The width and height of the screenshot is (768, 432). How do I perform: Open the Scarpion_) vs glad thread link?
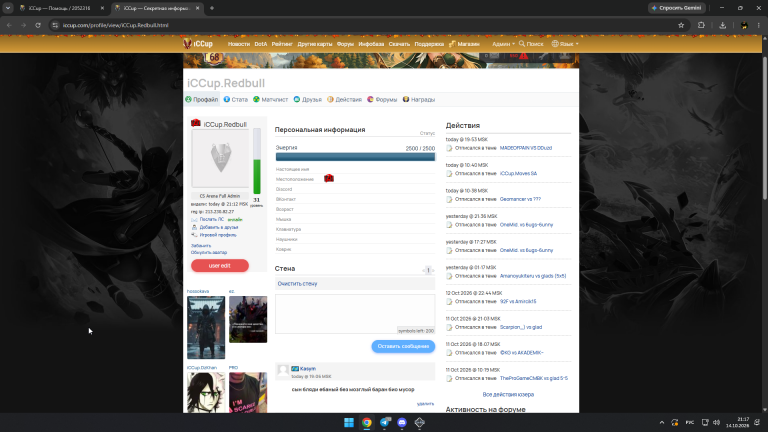[521, 327]
